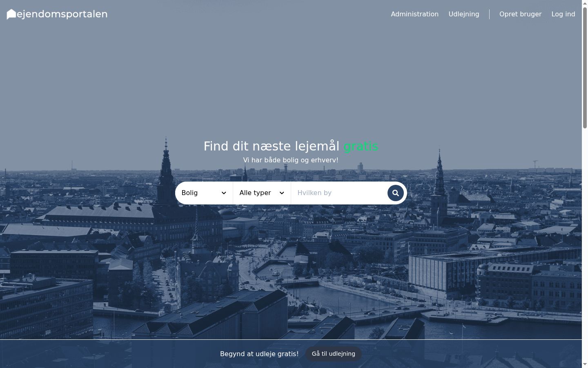The width and height of the screenshot is (588, 368).
Task: Click the text Vi har både bolig og erhverv!
Action: (291, 160)
